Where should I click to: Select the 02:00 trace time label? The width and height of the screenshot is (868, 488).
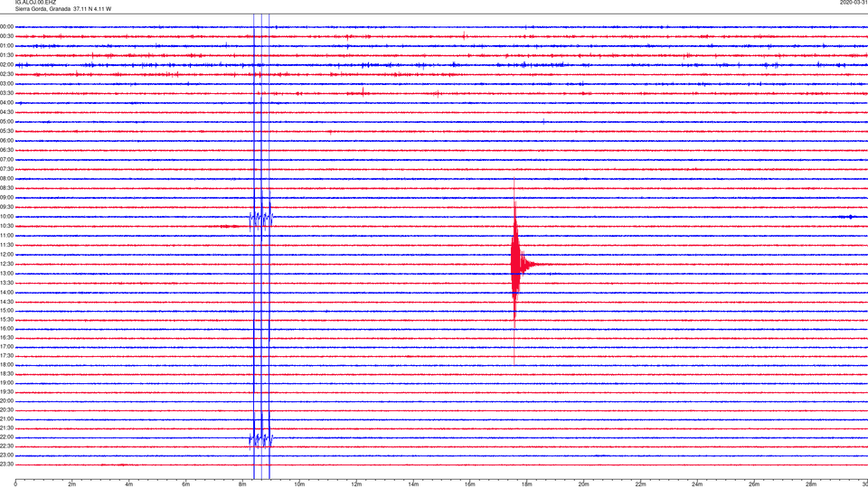[6, 65]
